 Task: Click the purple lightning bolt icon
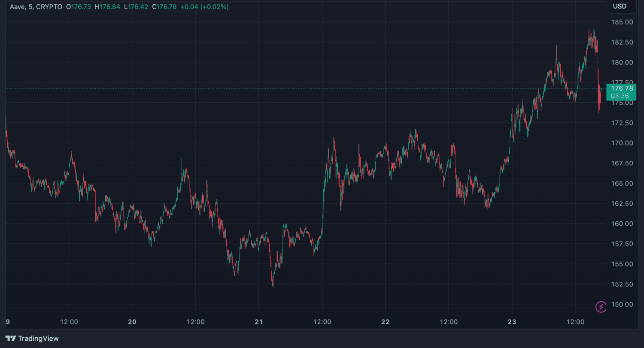click(601, 307)
